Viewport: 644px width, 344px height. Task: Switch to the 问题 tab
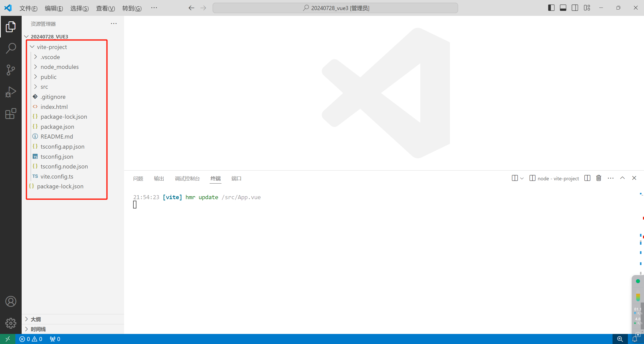(x=138, y=179)
